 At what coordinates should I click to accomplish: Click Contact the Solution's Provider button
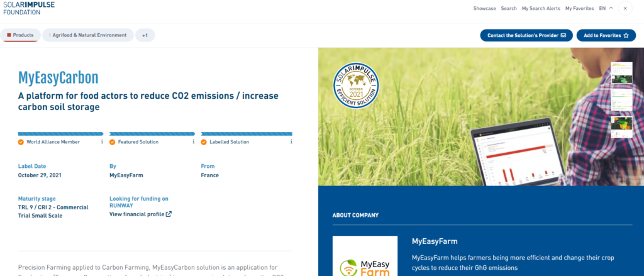526,35
